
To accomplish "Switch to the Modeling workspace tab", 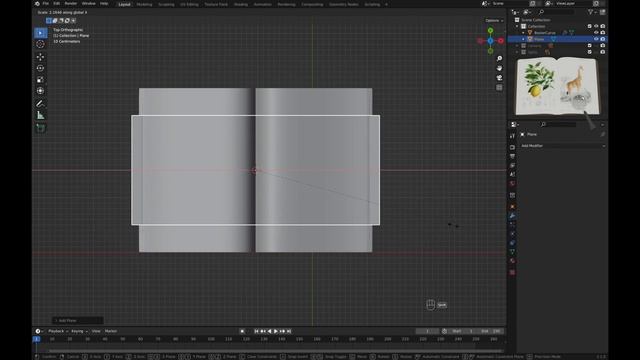I will [x=144, y=4].
